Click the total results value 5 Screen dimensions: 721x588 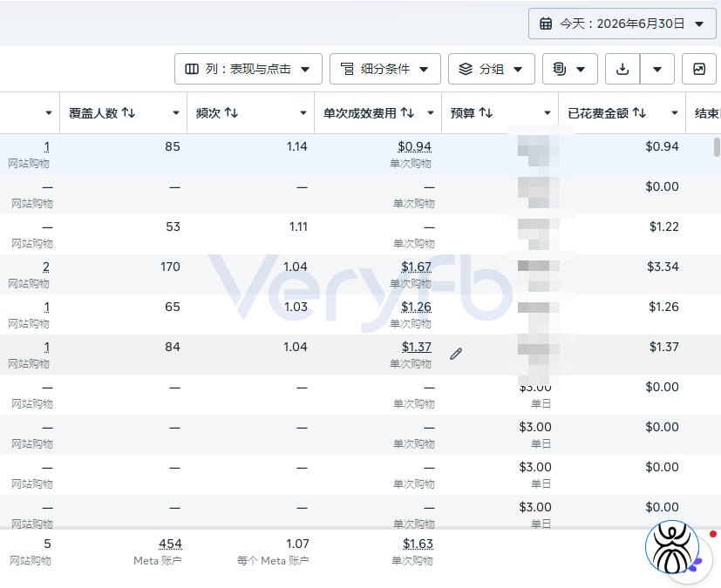47,544
